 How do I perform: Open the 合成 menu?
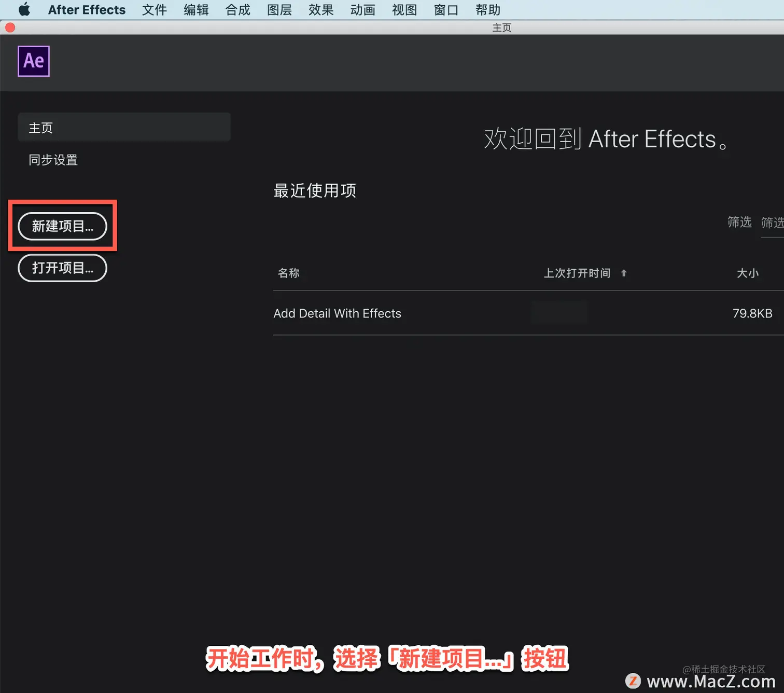237,9
